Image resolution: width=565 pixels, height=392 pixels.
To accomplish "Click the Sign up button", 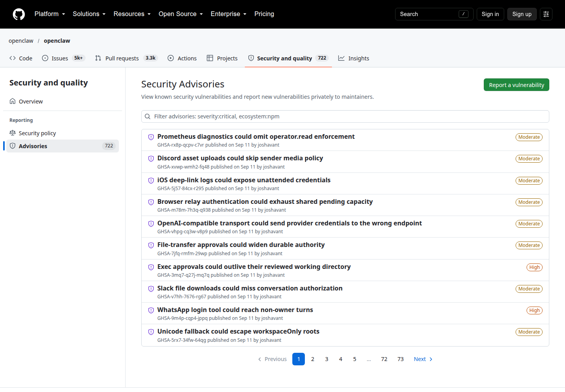I will point(522,14).
